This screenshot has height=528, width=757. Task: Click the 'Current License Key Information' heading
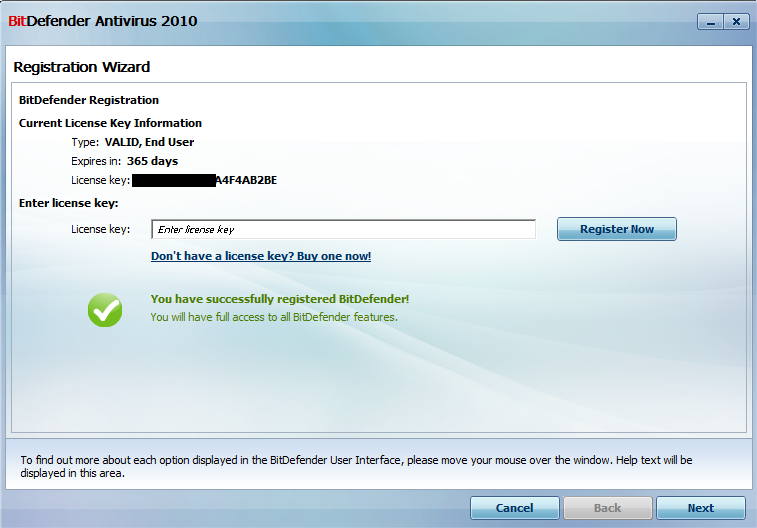click(110, 123)
